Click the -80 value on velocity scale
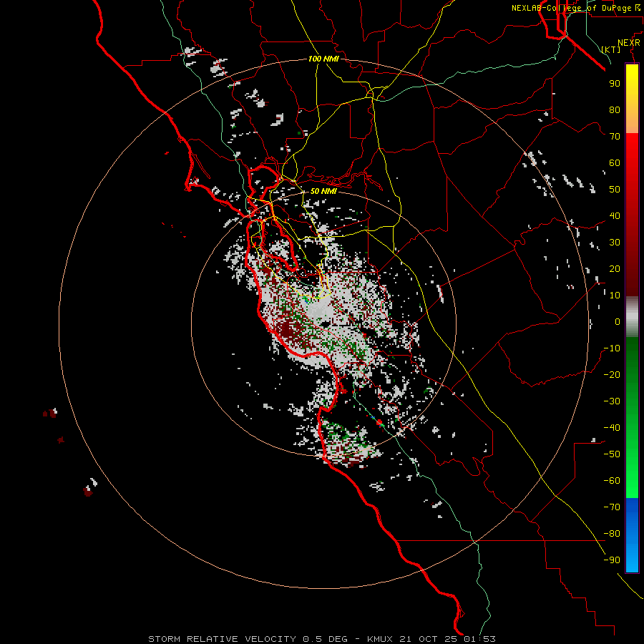Image resolution: width=644 pixels, height=644 pixels. pyautogui.click(x=612, y=534)
